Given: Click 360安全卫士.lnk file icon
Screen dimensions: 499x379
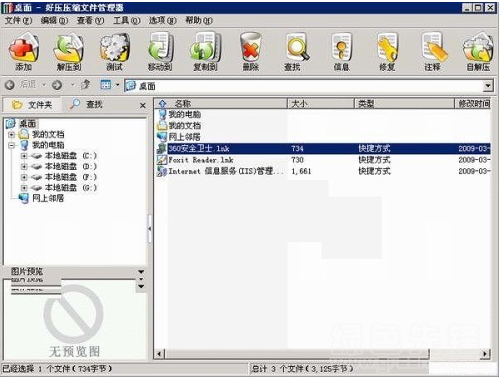Looking at the screenshot, I should pos(162,148).
